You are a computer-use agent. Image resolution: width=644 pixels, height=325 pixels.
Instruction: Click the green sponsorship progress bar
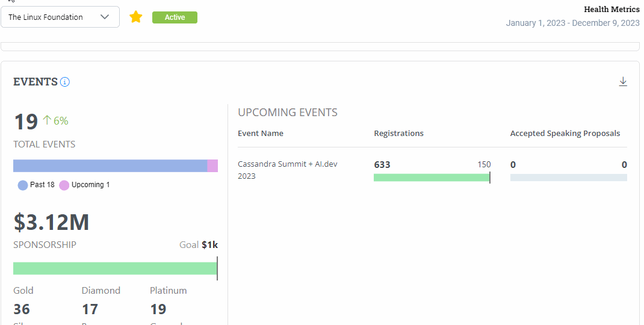[114, 268]
